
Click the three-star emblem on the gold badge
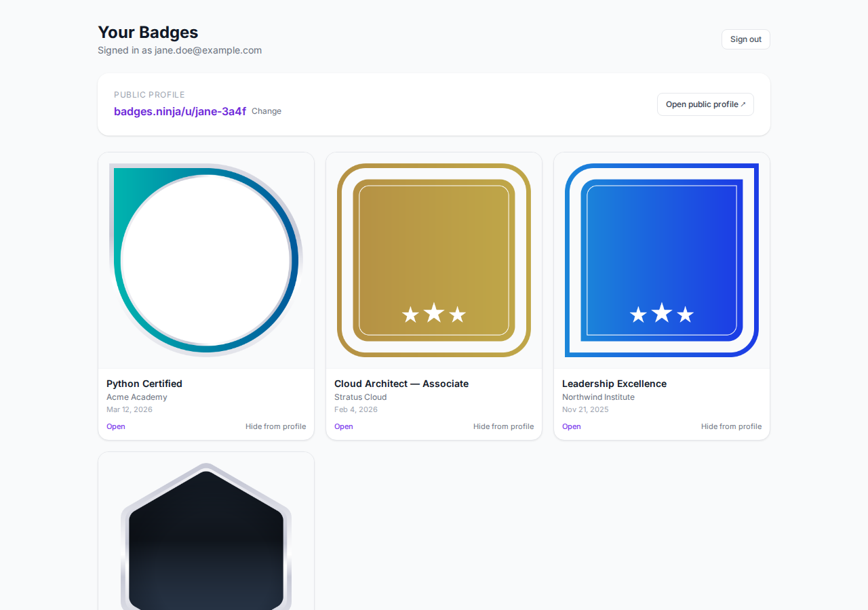433,313
